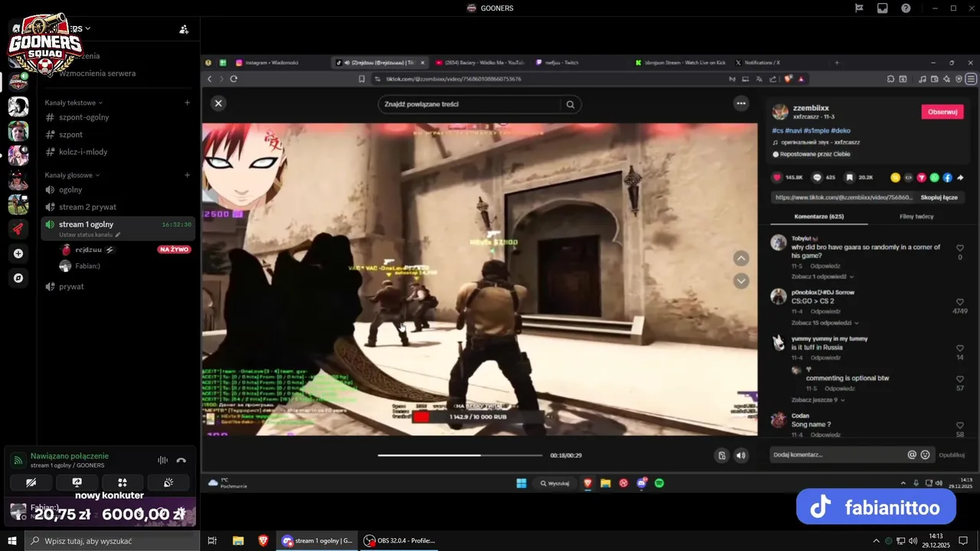Screen dimensions: 980x551
Task: Add a text channel with Kanały tekstowe plus
Action: pos(188,103)
